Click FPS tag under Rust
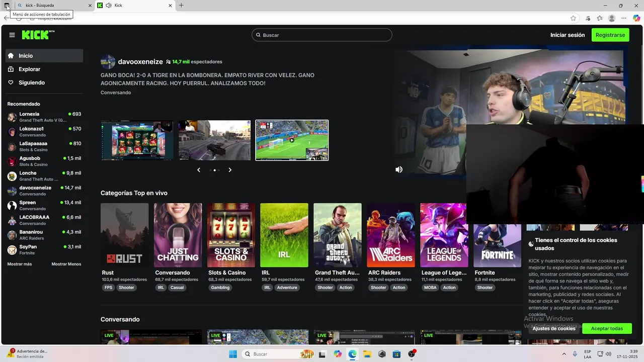 click(x=108, y=288)
